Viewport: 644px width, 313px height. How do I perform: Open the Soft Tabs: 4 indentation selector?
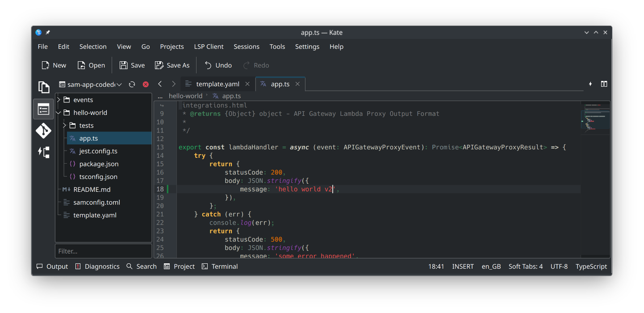[x=526, y=266]
